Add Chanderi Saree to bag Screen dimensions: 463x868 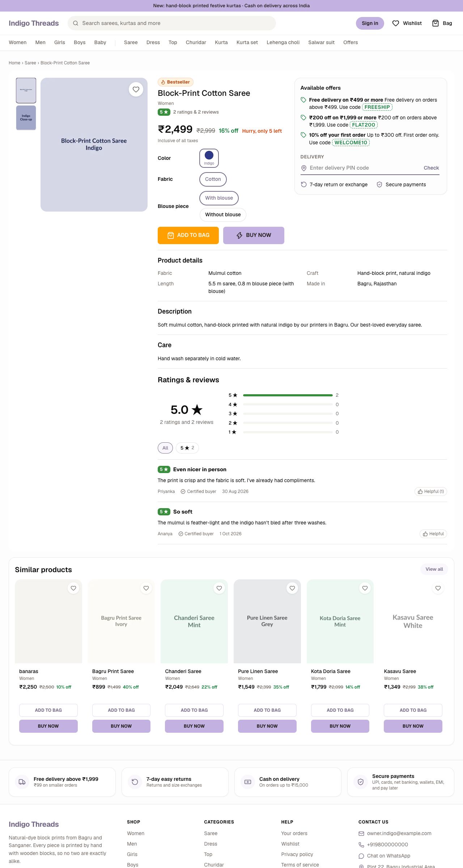click(x=194, y=710)
